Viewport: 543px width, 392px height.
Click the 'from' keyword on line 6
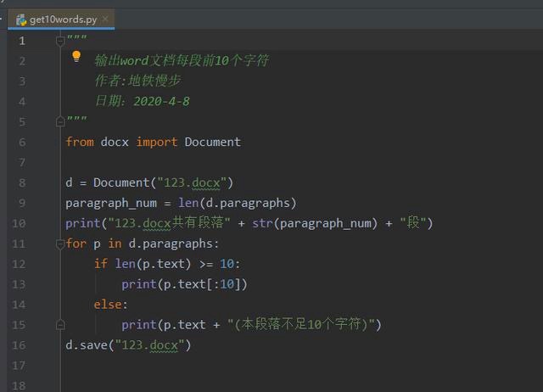pyautogui.click(x=80, y=142)
